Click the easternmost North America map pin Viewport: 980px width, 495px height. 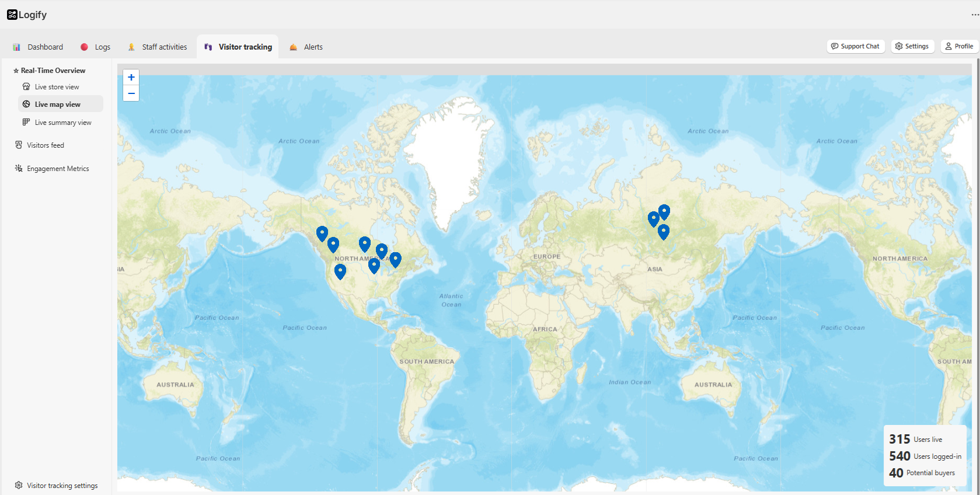pyautogui.click(x=396, y=260)
